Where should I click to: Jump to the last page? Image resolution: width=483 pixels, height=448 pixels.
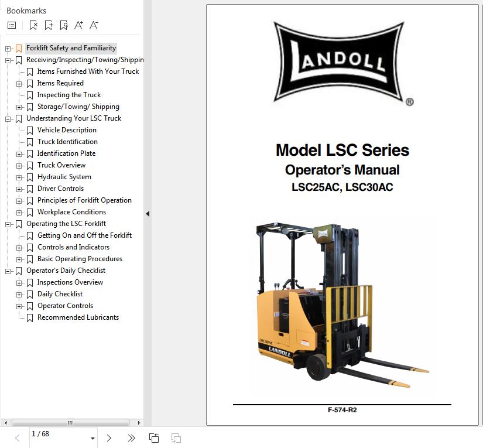tap(132, 438)
